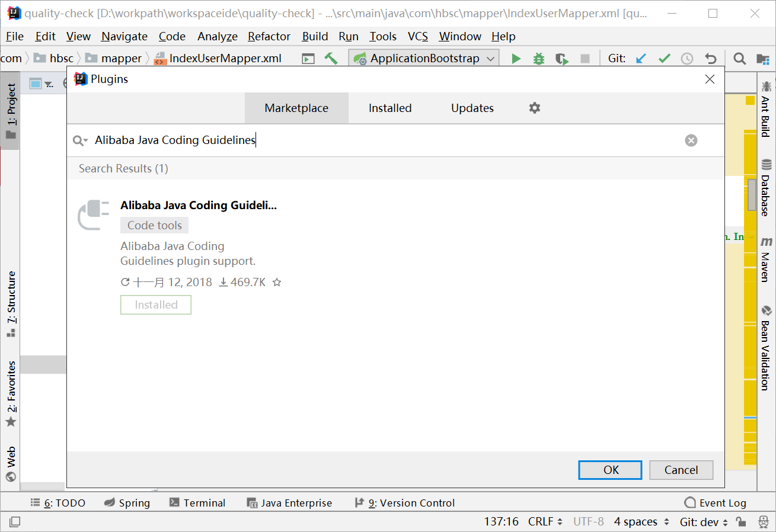Update project with the blue Git arrow
The height and width of the screenshot is (532, 776).
(x=641, y=59)
